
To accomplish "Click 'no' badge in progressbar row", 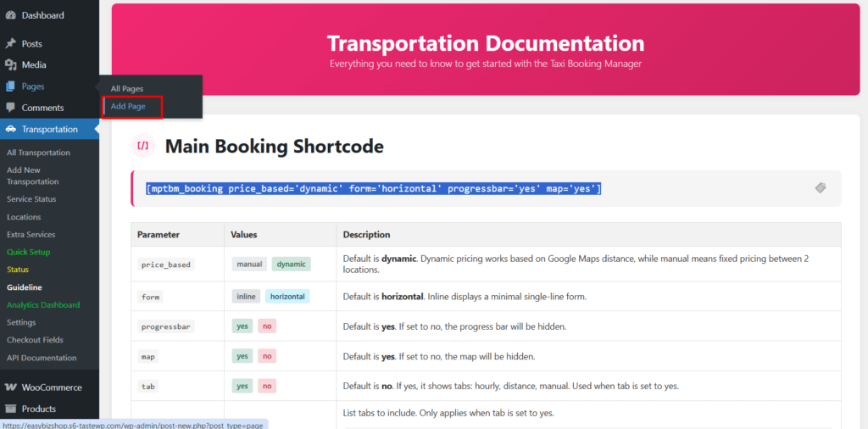I will click(267, 326).
